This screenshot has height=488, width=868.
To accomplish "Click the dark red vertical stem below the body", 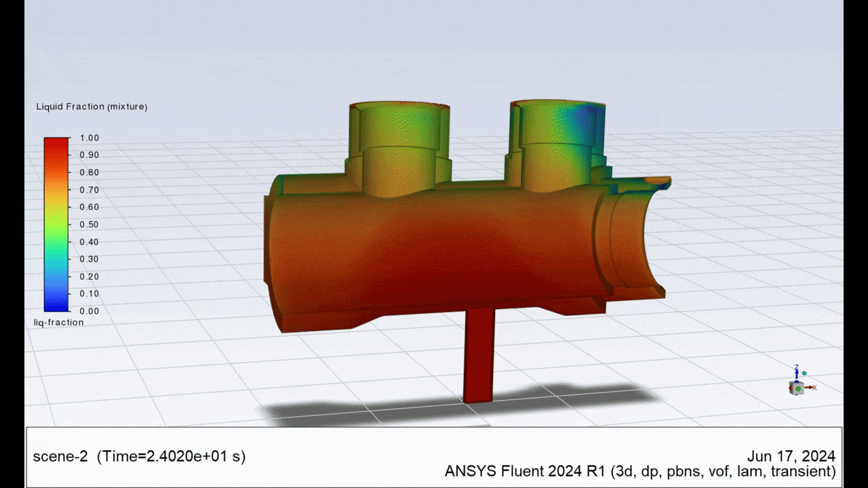I will point(478,354).
